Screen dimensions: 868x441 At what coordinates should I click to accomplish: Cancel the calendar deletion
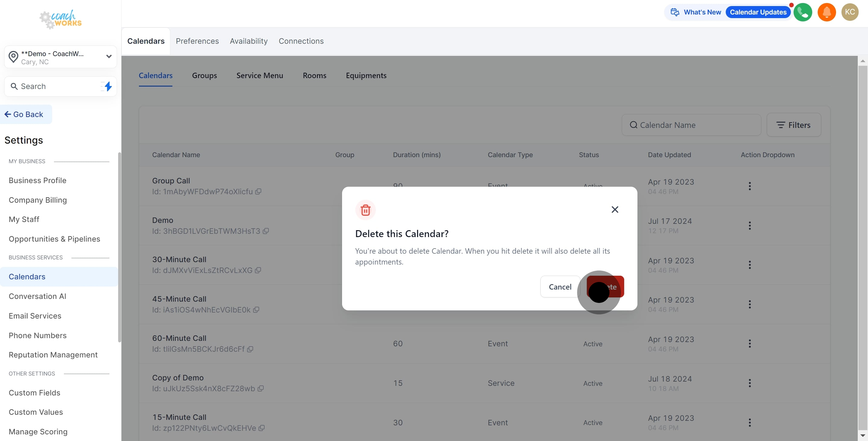pyautogui.click(x=560, y=287)
